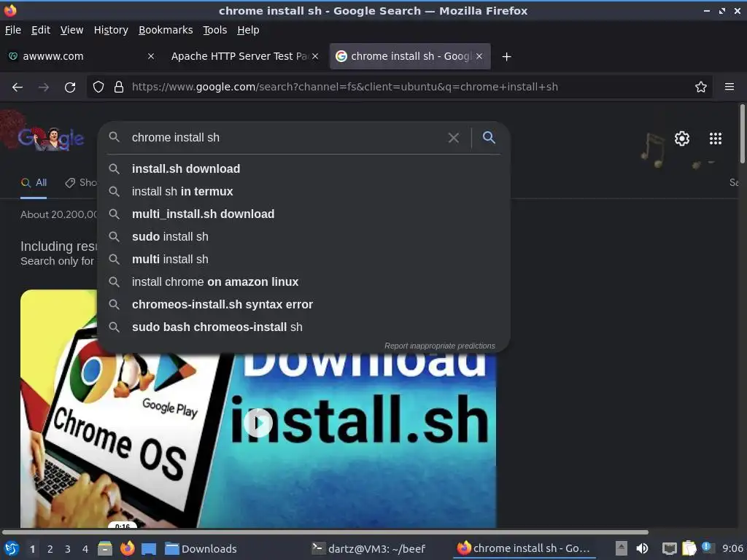Open the clipboard manager tray icon

[689, 548]
